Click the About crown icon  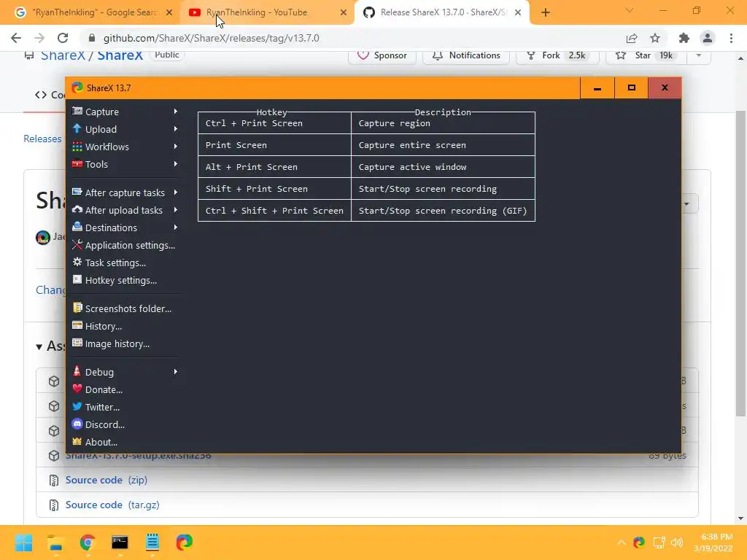[77, 441]
